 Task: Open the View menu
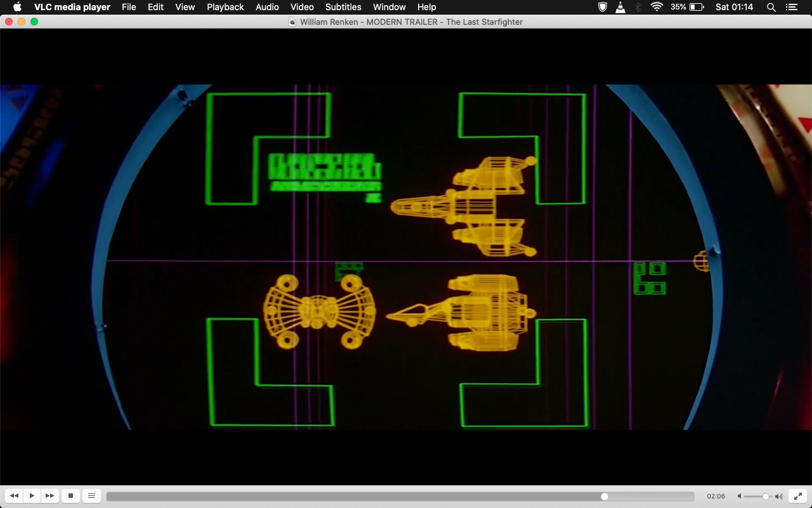185,7
